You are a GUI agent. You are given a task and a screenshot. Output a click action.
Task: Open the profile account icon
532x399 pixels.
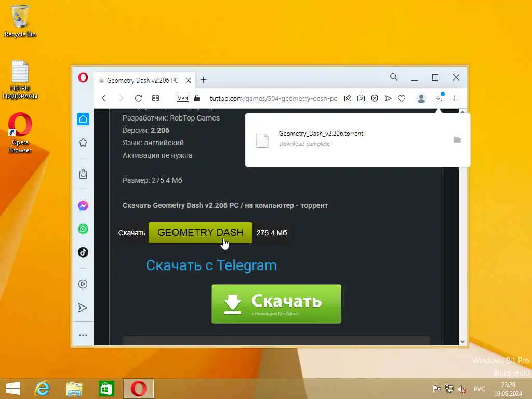click(421, 98)
